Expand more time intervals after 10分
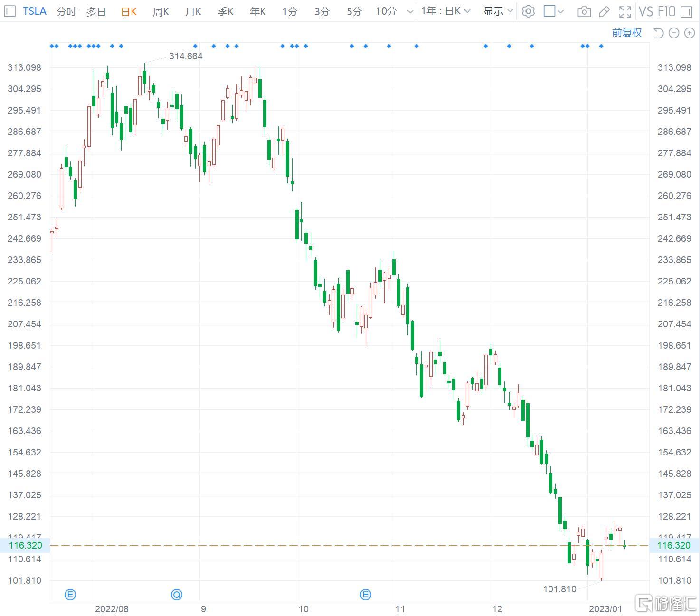700x616 pixels. [x=410, y=11]
